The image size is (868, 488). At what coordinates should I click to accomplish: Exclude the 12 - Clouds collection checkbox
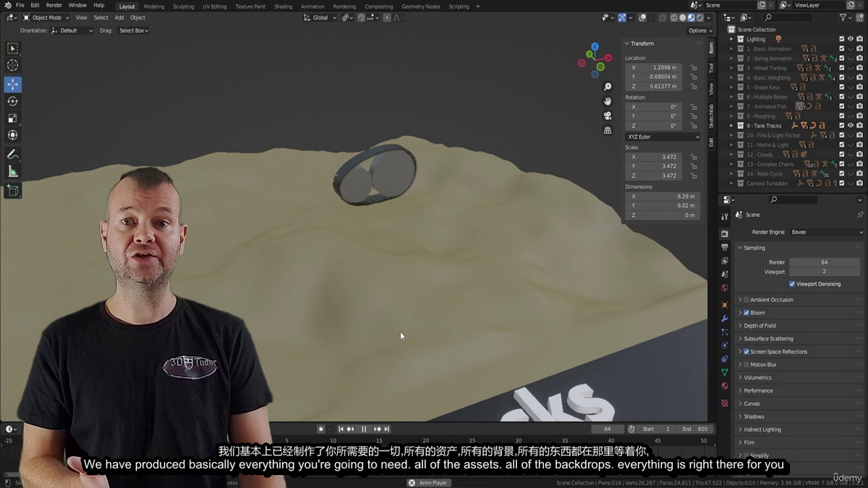tap(842, 155)
